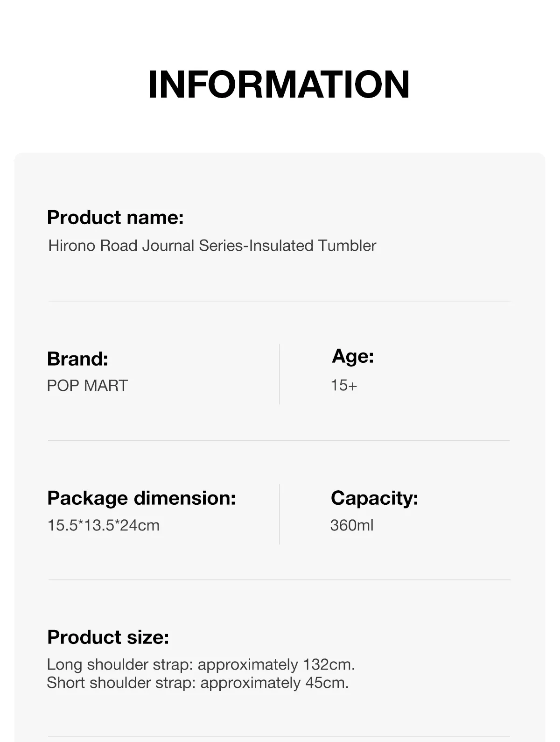Click the divider line below Product size
The width and height of the screenshot is (560, 742).
tap(279, 737)
